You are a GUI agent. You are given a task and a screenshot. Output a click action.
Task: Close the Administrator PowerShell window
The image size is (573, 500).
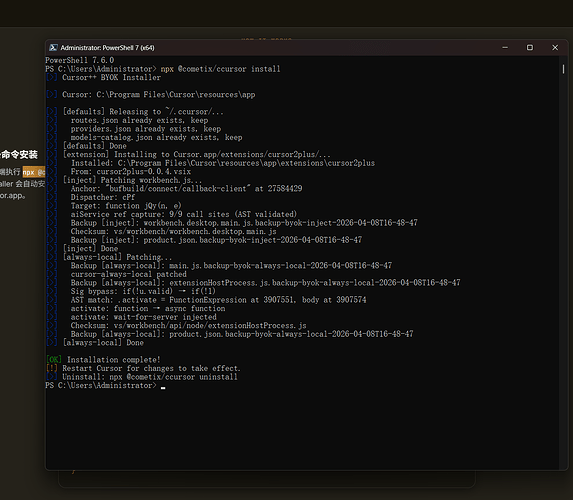[555, 48]
